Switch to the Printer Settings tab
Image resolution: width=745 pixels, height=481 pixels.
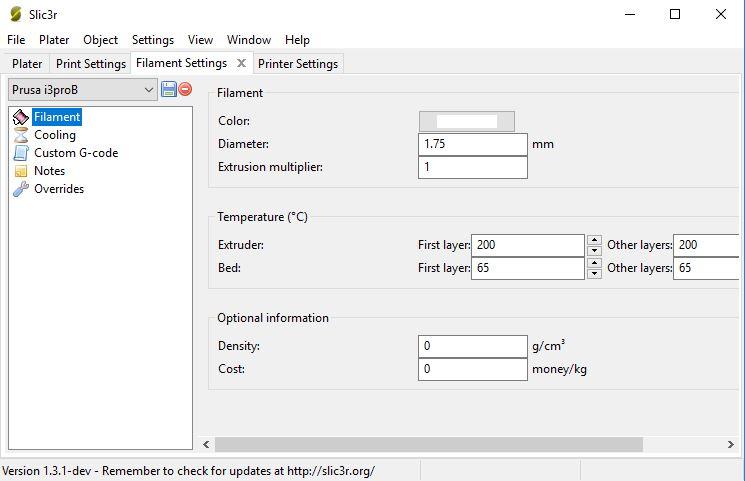pyautogui.click(x=298, y=63)
